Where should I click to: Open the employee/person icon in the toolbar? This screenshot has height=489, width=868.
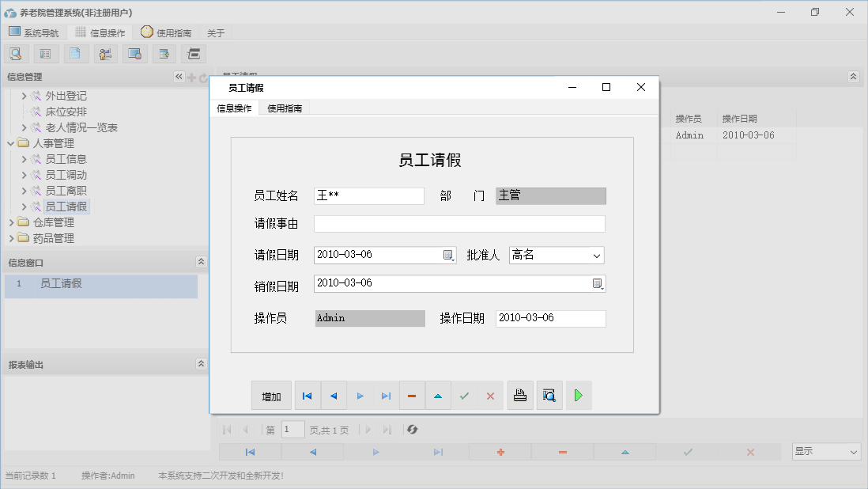(x=105, y=53)
